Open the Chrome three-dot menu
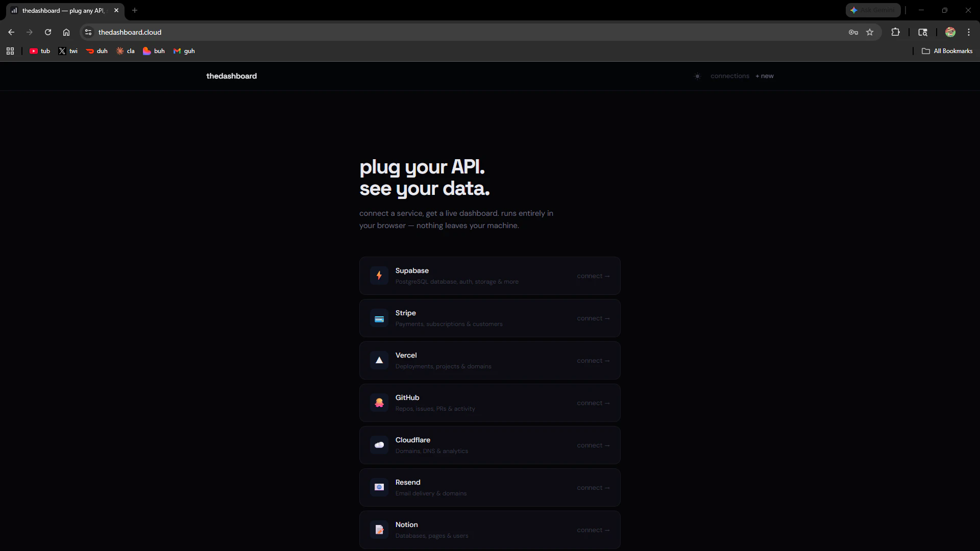980x551 pixels. 968,32
